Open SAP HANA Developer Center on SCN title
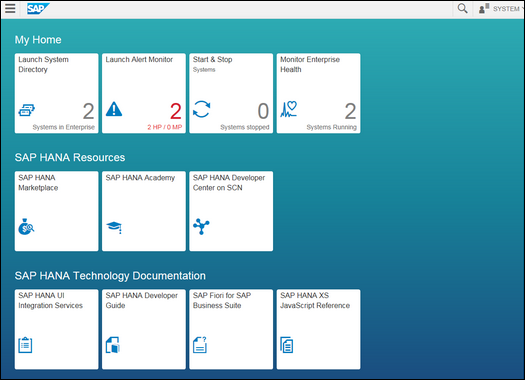This screenshot has height=380, width=525. [229, 182]
